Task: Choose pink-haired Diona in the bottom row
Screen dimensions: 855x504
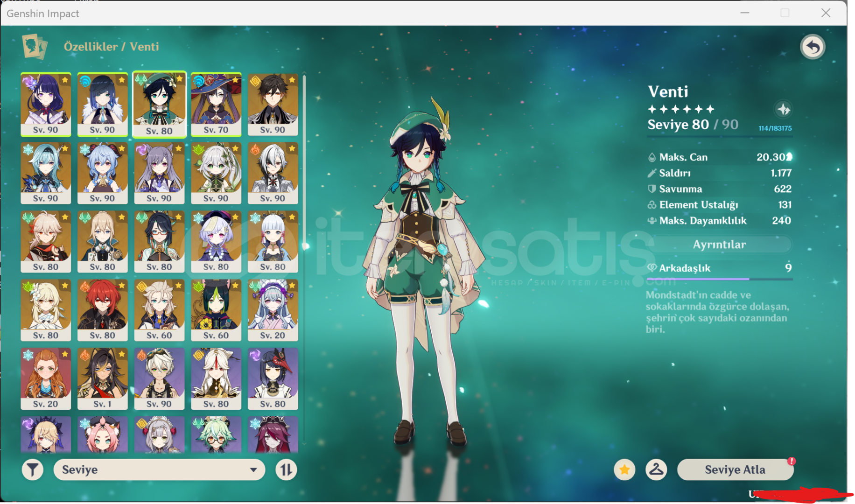Action: 102,434
